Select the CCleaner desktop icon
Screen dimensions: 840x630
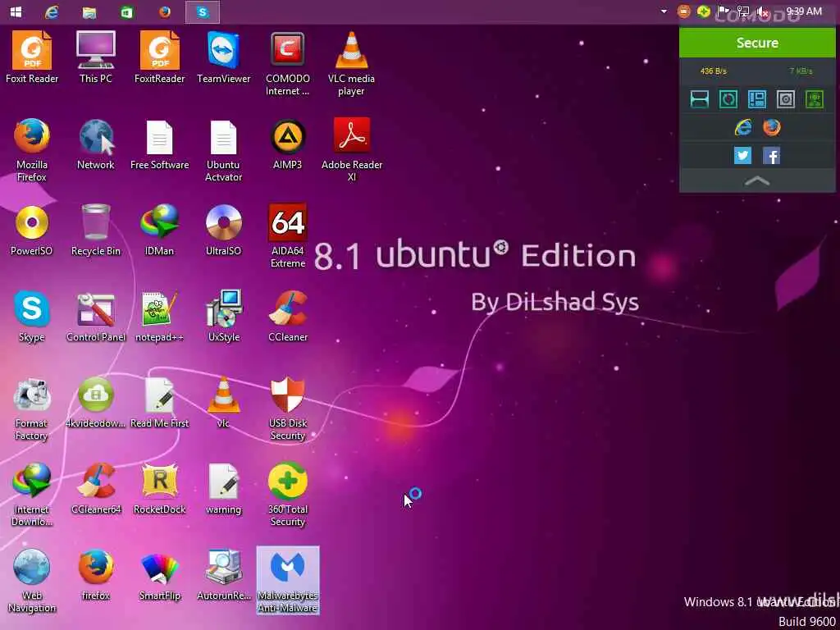(288, 316)
